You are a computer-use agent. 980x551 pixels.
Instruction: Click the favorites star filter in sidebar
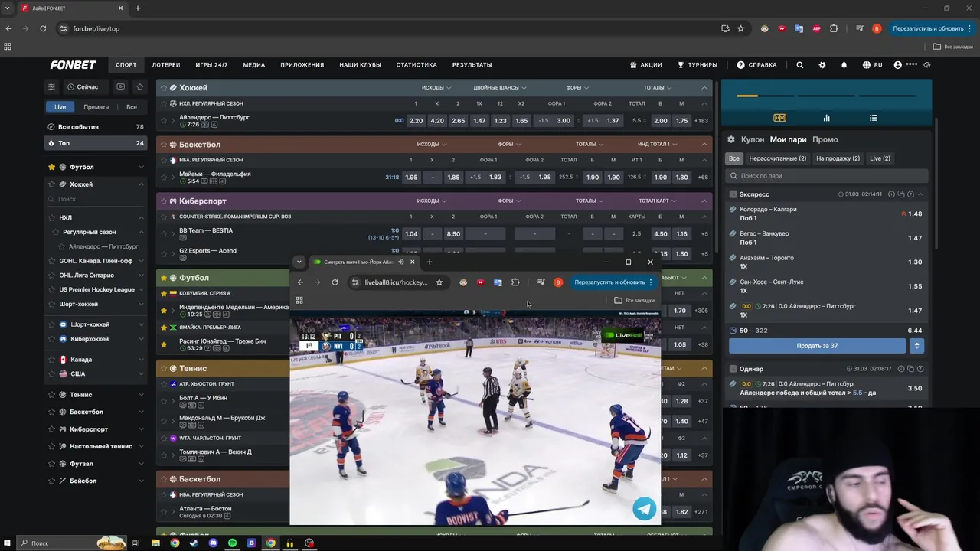tap(139, 87)
